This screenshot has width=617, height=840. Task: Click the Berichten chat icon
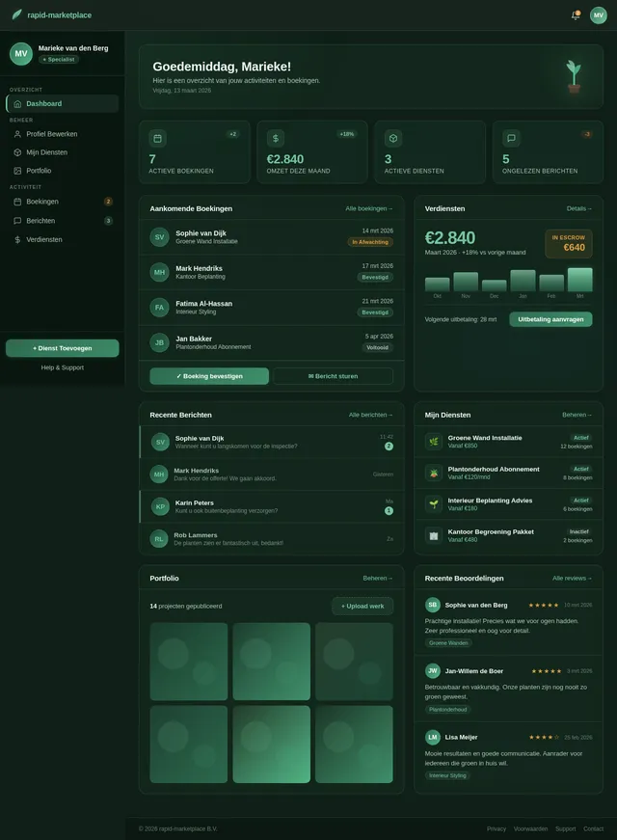click(17, 221)
